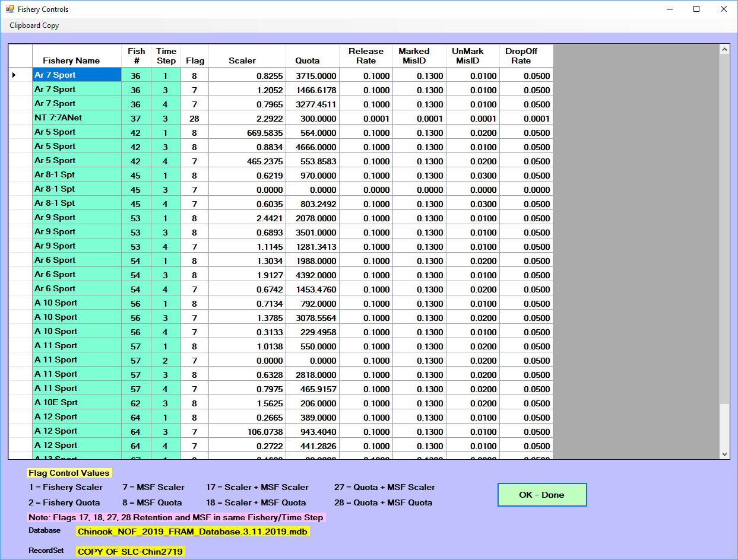738x560 pixels.
Task: Click quota value 3078.5564
Action: pyautogui.click(x=312, y=318)
